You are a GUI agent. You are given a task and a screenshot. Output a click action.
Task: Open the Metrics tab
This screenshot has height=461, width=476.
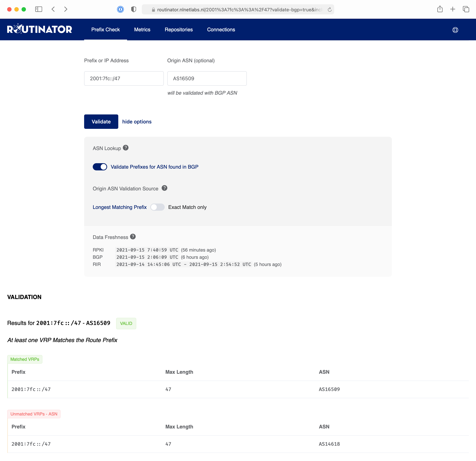click(x=142, y=30)
